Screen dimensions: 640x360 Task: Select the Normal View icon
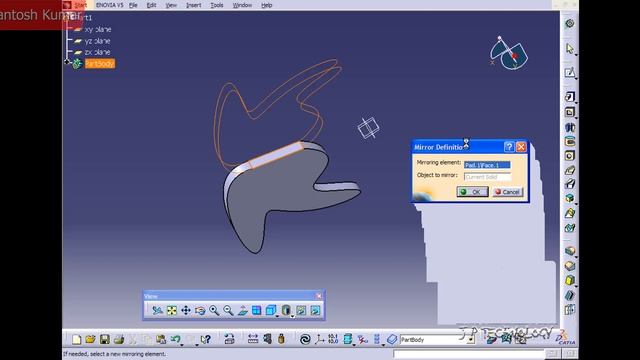tap(242, 311)
